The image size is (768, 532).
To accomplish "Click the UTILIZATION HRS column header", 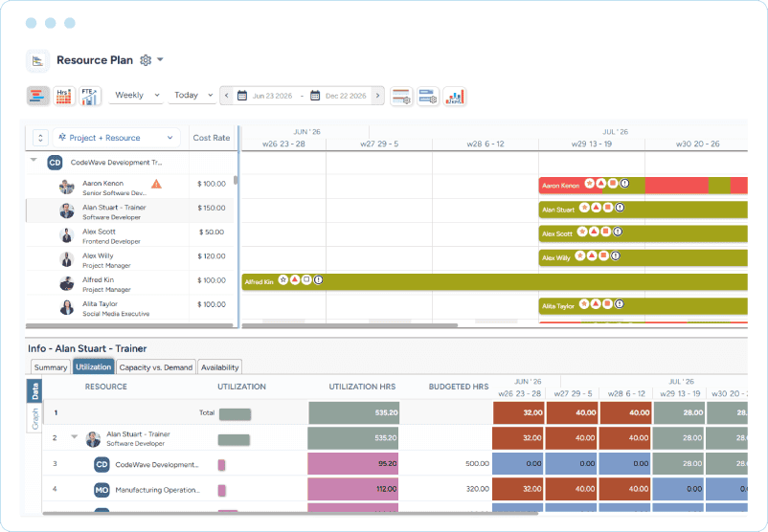I will (362, 387).
